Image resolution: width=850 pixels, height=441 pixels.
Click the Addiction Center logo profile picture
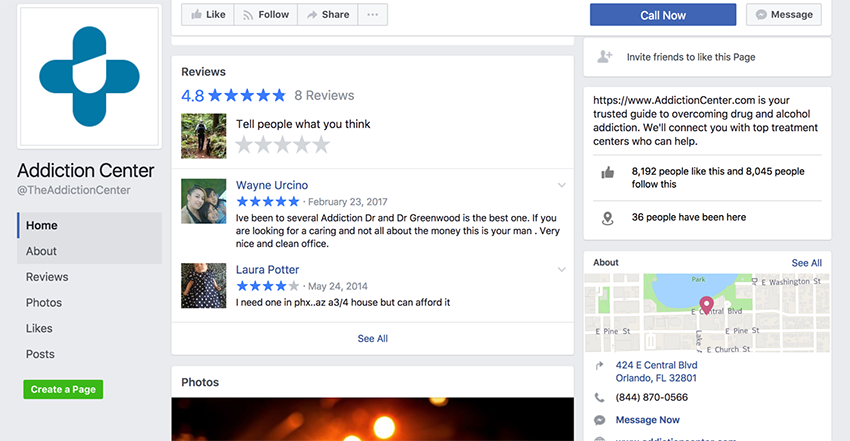coord(89,76)
